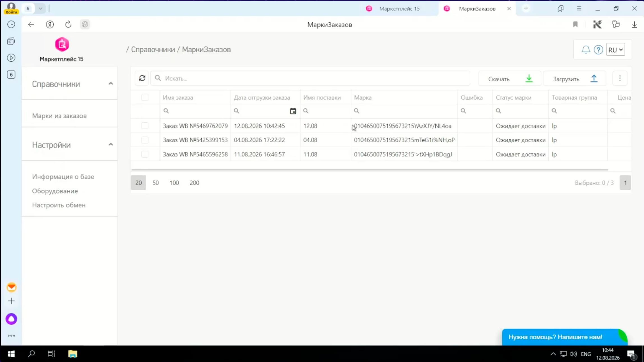Open File Explorer from taskbar
This screenshot has height=362, width=644.
tap(73, 354)
